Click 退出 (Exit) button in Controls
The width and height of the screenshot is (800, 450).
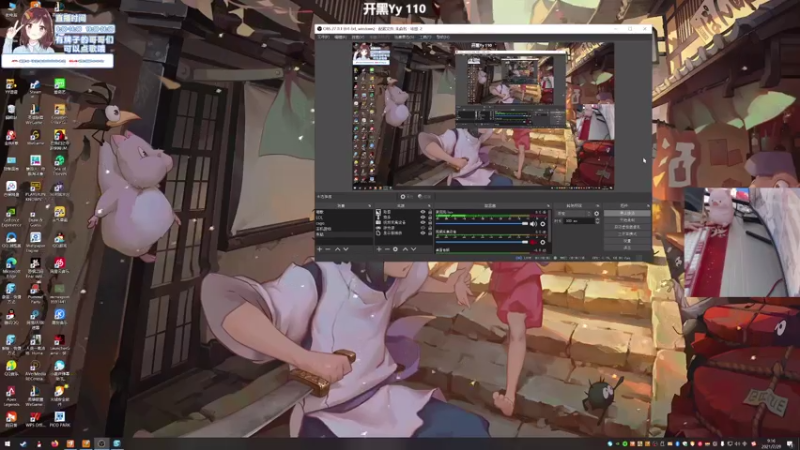[627, 247]
